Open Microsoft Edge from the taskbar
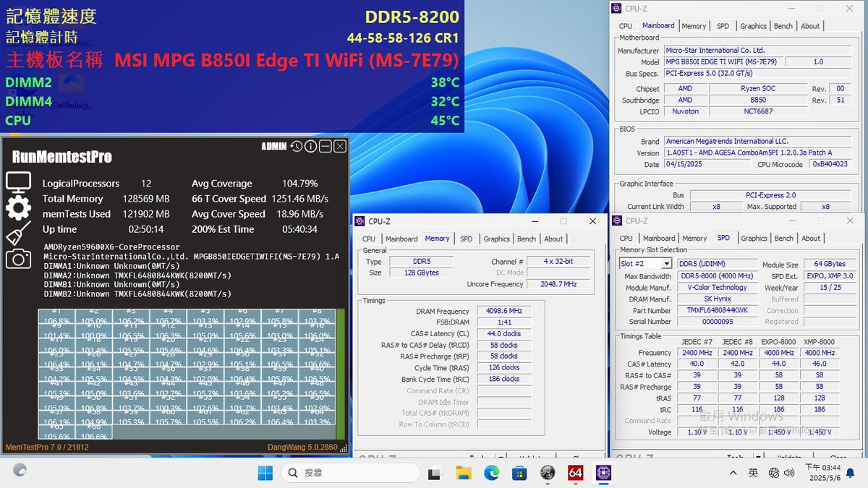This screenshot has width=868, height=488. point(491,472)
